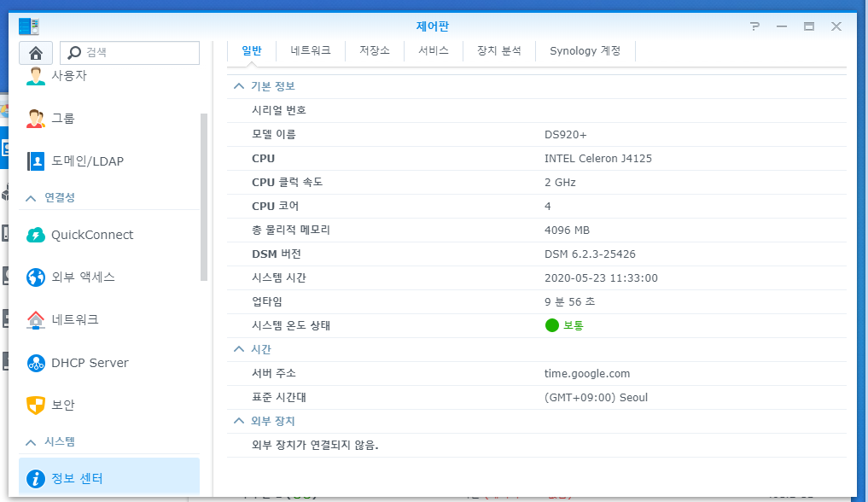868x502 pixels.
Task: Click the 정보 센터 label
Action: pos(77,479)
